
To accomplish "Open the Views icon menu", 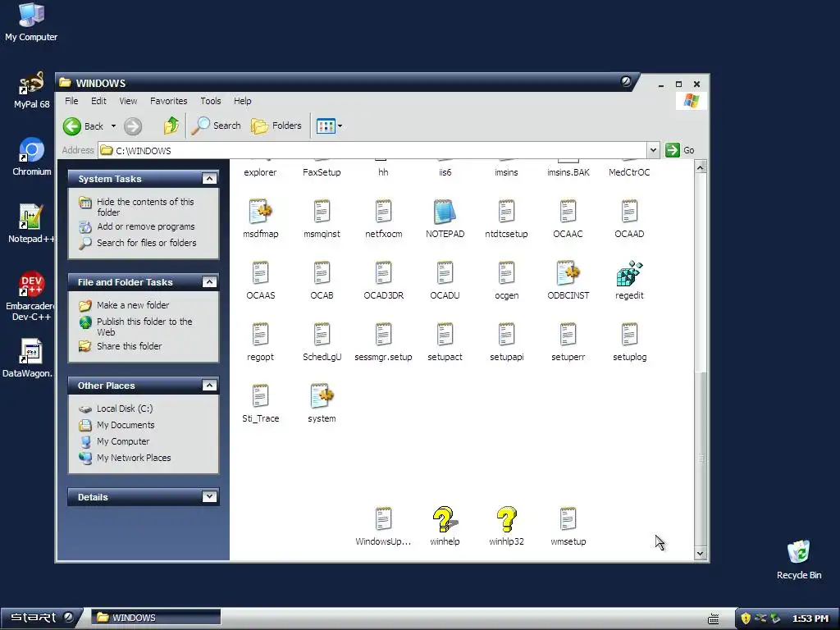I will pos(329,126).
